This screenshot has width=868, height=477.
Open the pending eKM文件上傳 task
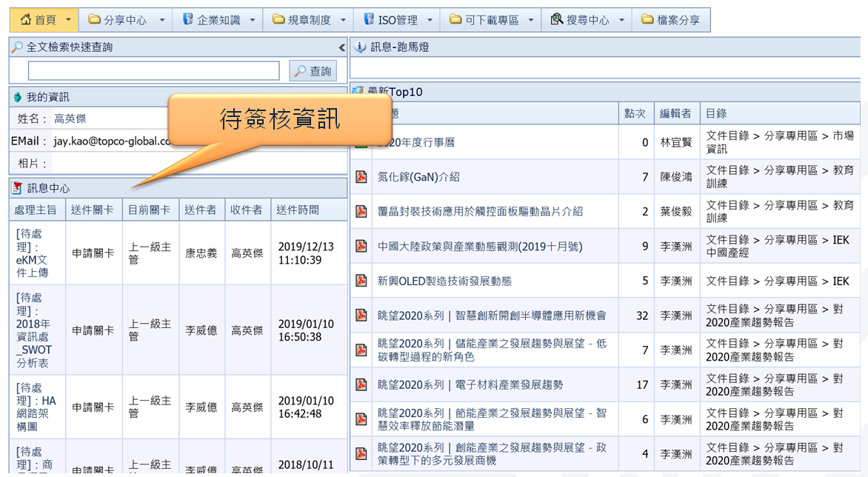33,253
